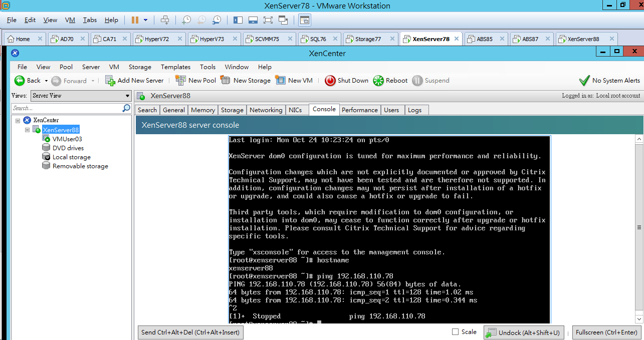644x340 pixels.
Task: Click the VMware console view icon
Action: 304,20
